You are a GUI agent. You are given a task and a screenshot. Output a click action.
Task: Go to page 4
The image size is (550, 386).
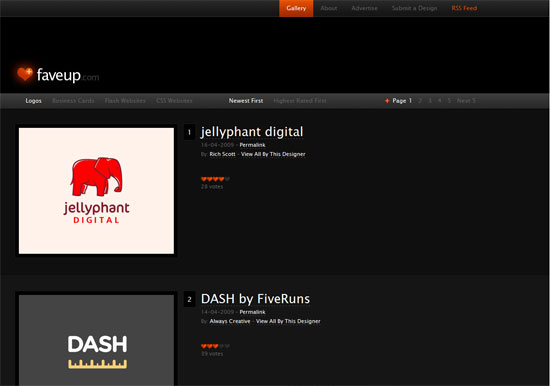click(x=439, y=101)
